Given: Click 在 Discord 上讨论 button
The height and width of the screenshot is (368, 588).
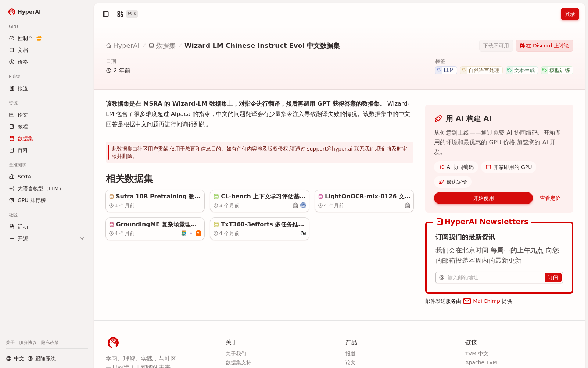Looking at the screenshot, I should (544, 46).
